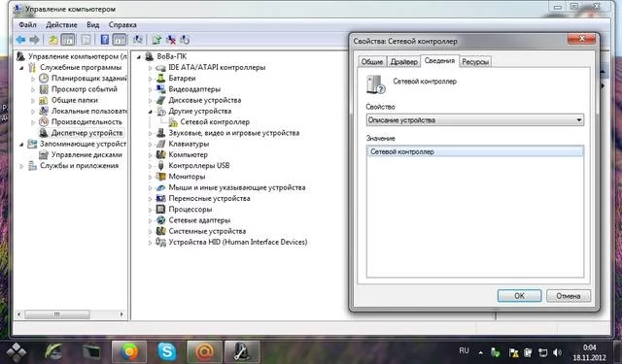The height and width of the screenshot is (364, 622).
Task: Select Звуковые, видео и игровые устройства
Action: (234, 133)
